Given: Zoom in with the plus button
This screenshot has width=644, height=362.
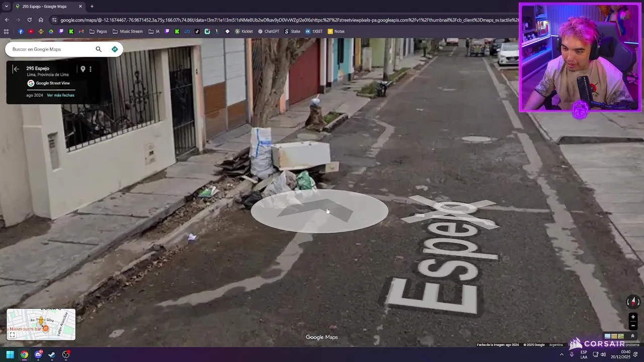Looking at the screenshot, I should (633, 317).
